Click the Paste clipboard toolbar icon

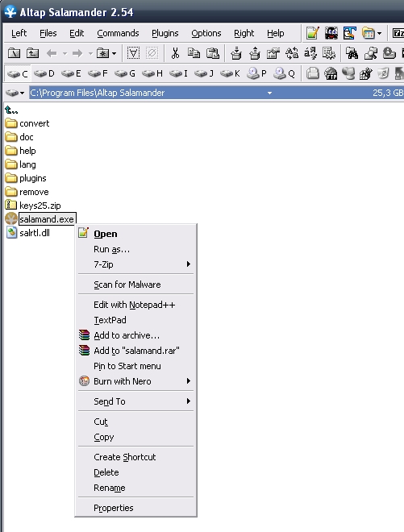click(x=213, y=53)
